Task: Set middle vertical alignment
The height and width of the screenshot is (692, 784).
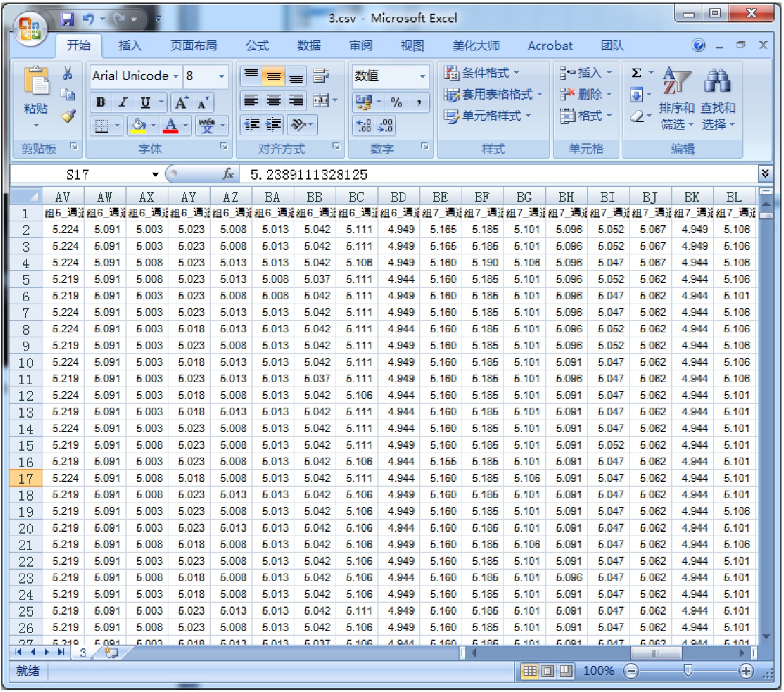Action: tap(273, 76)
